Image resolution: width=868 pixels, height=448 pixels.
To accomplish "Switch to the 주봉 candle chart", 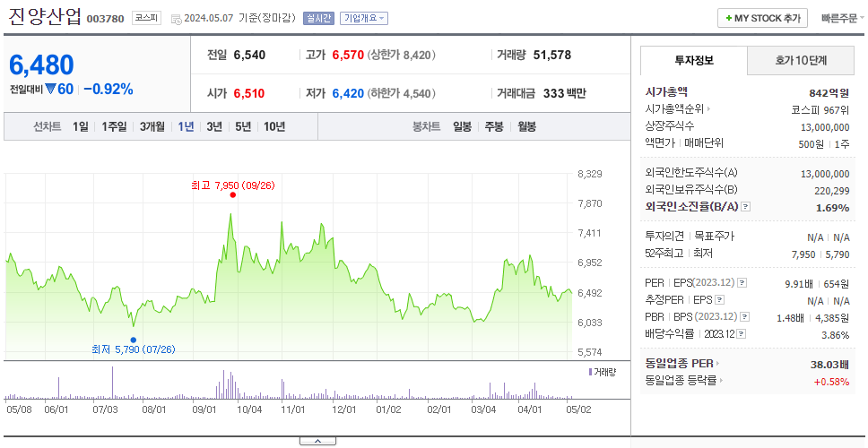I will (x=494, y=126).
